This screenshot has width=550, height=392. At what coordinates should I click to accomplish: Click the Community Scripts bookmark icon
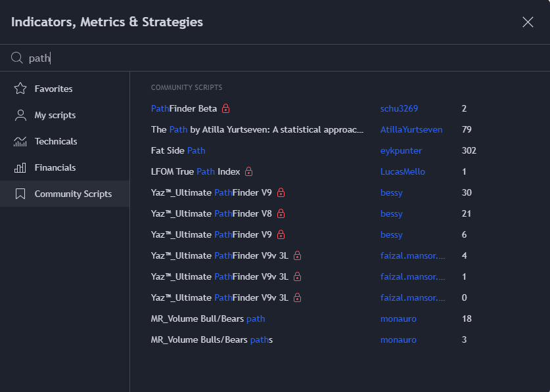[20, 194]
